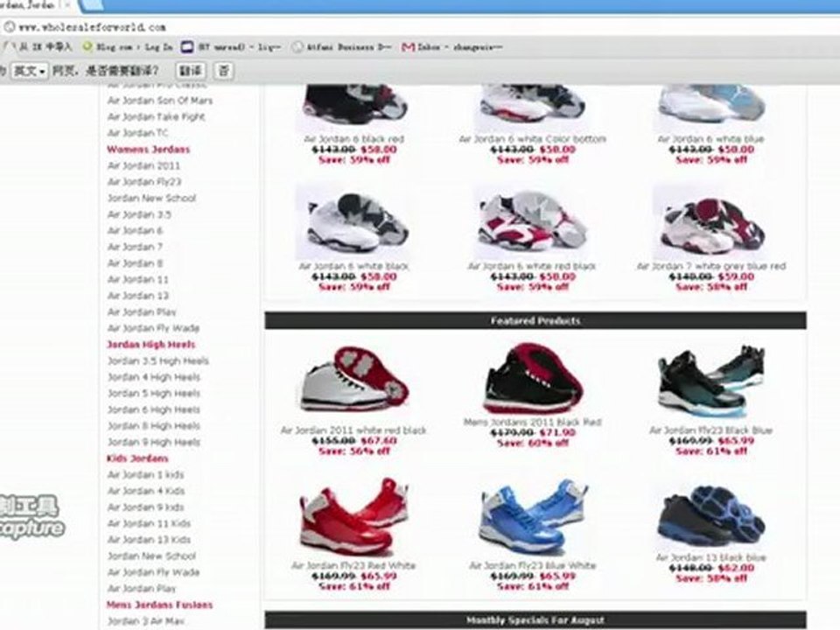
Task: Open Air Jordan 13 Kids category
Action: pyautogui.click(x=149, y=540)
